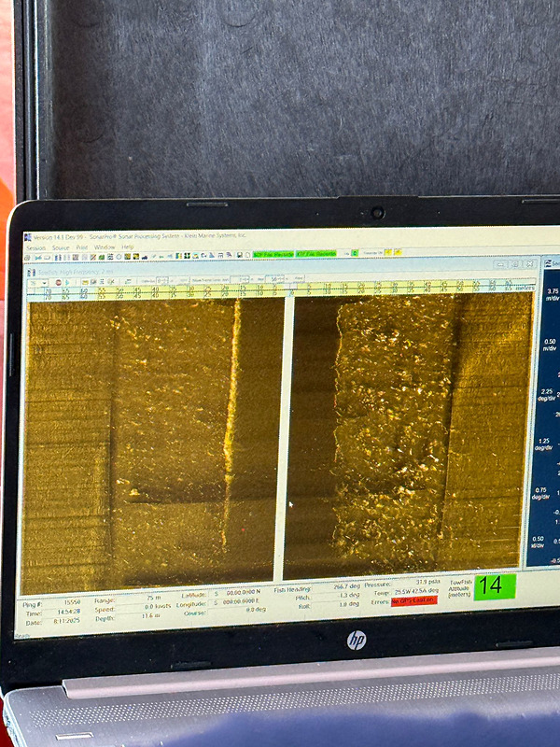The height and width of the screenshot is (747, 560).
Task: Click the green indicator after XTF File Recorder
Action: 355,252
